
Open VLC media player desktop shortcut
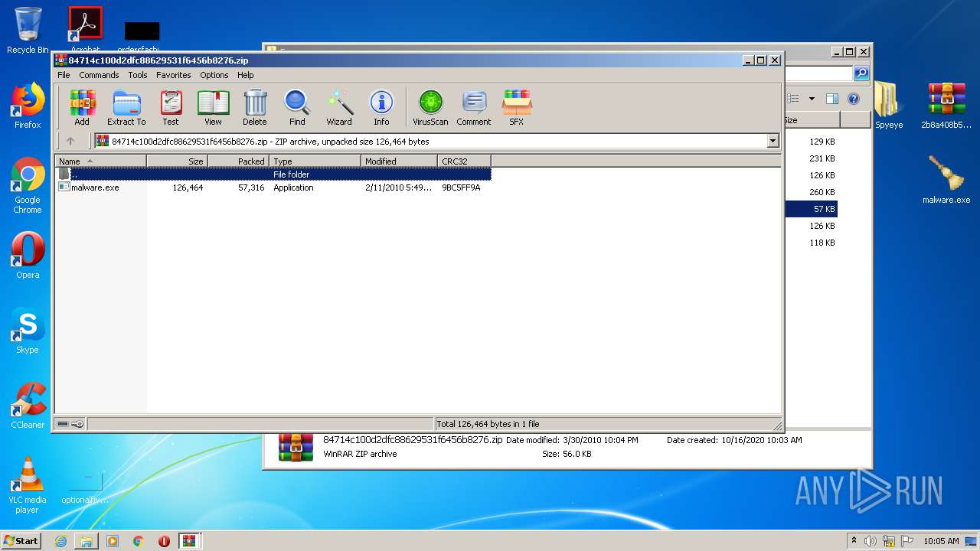[28, 485]
